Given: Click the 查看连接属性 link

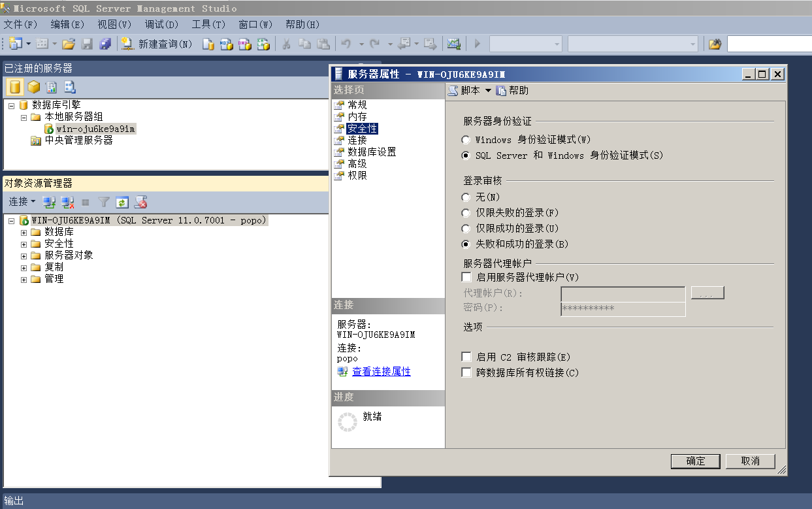Looking at the screenshot, I should [382, 372].
